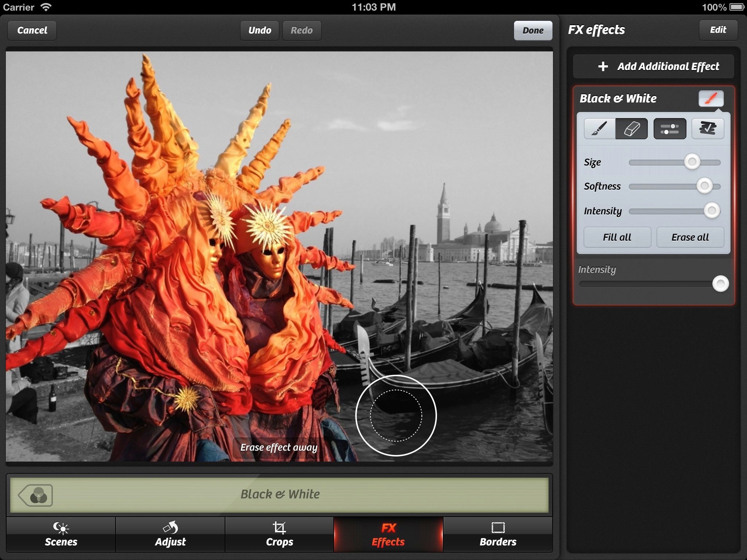Cancel the photo editing session

[x=32, y=30]
